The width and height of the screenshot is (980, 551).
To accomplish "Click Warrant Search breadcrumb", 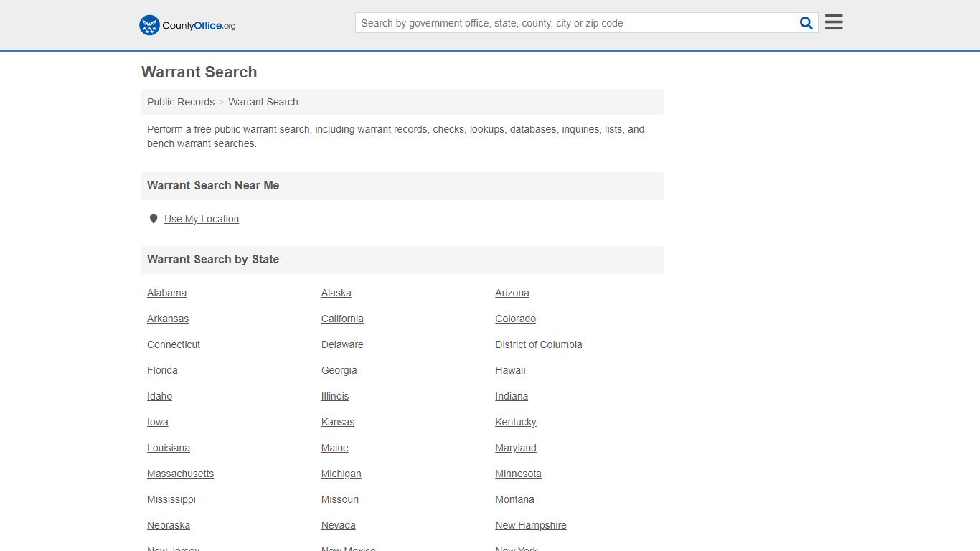I will point(263,102).
